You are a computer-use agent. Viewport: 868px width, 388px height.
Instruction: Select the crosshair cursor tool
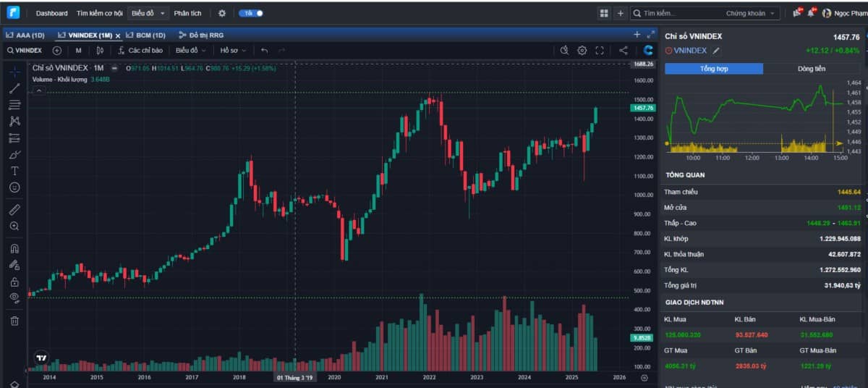[x=14, y=71]
